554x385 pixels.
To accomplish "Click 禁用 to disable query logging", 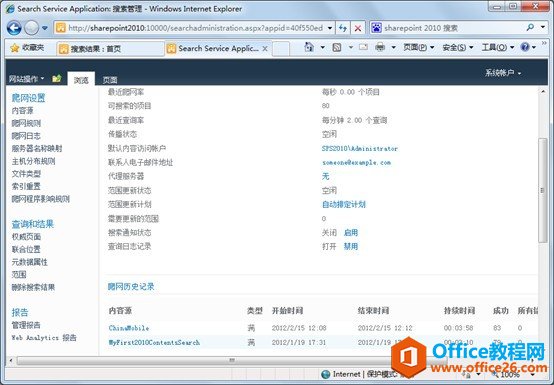I will coord(351,247).
